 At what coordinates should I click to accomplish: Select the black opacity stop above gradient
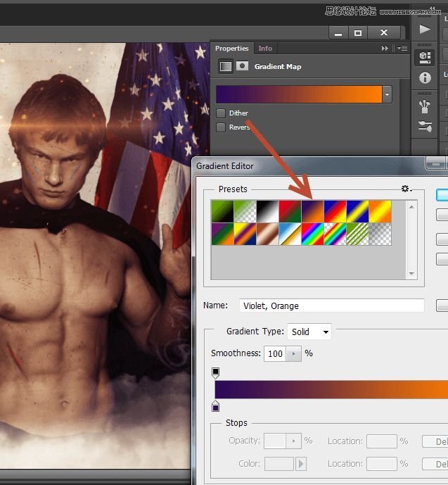(x=216, y=372)
